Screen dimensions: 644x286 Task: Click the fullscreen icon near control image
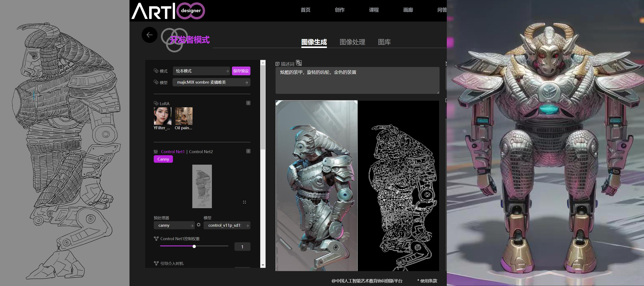click(244, 202)
